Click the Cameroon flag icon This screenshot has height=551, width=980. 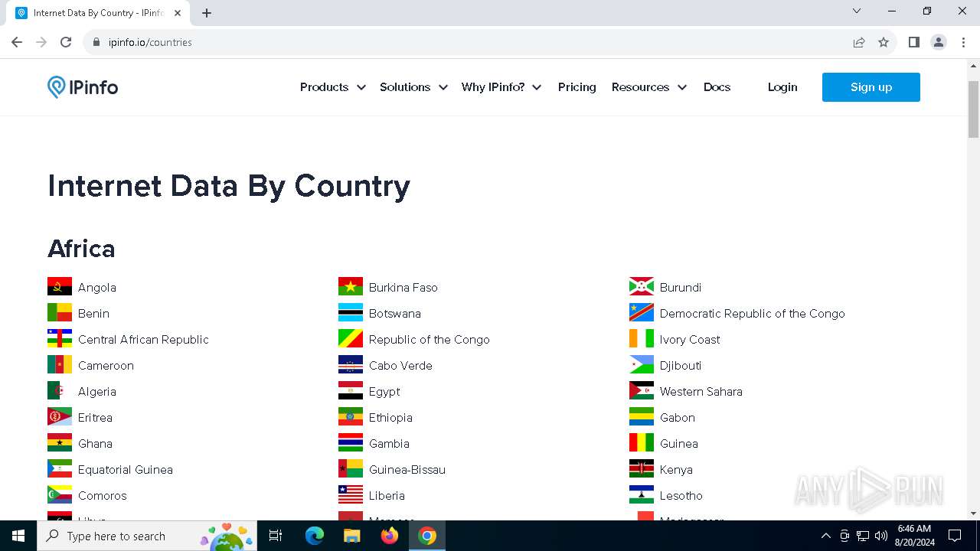point(60,365)
